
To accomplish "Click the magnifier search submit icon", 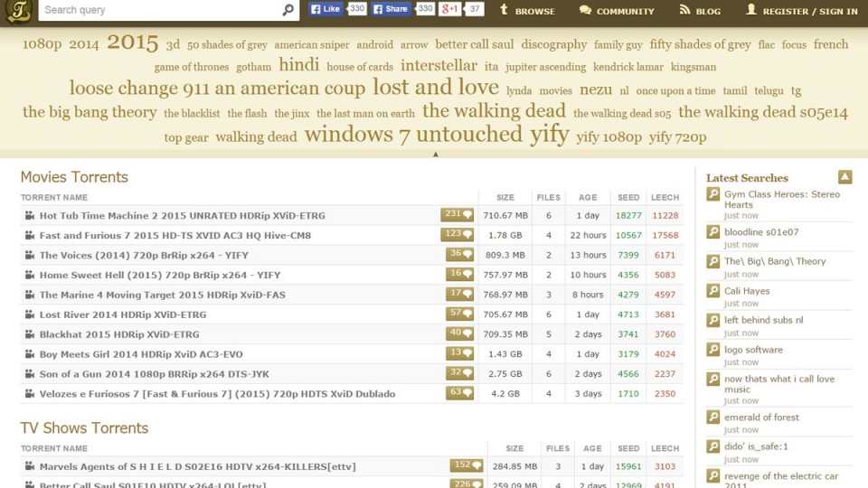I will 288,10.
